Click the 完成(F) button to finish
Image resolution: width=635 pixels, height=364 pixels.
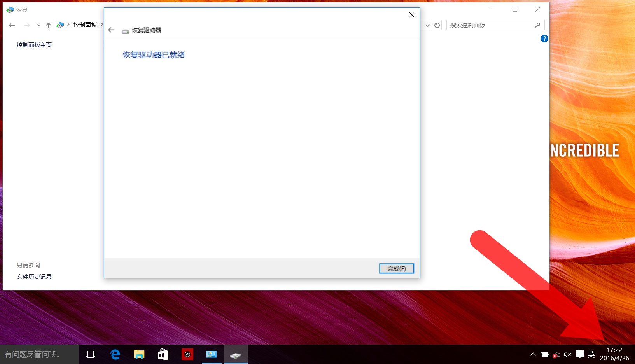pyautogui.click(x=396, y=268)
